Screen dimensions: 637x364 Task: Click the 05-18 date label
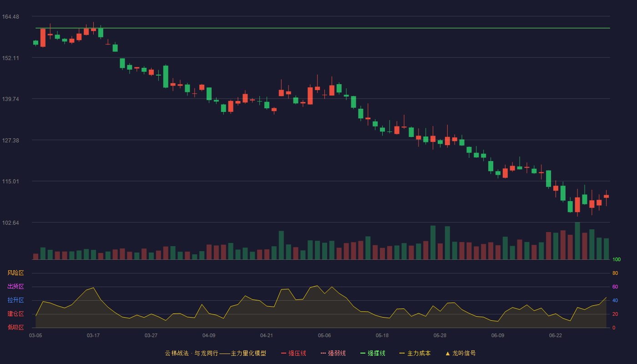pos(382,335)
